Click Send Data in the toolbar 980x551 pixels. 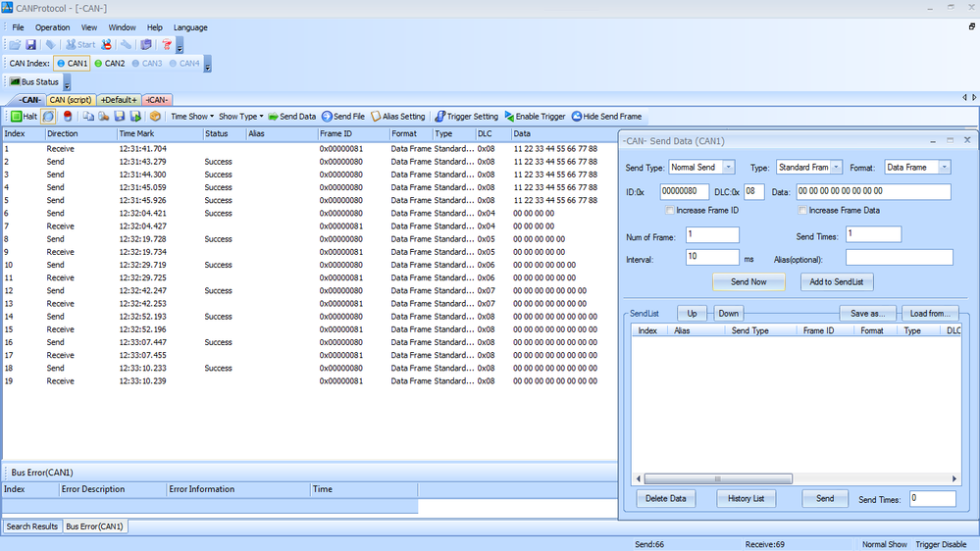(292, 117)
